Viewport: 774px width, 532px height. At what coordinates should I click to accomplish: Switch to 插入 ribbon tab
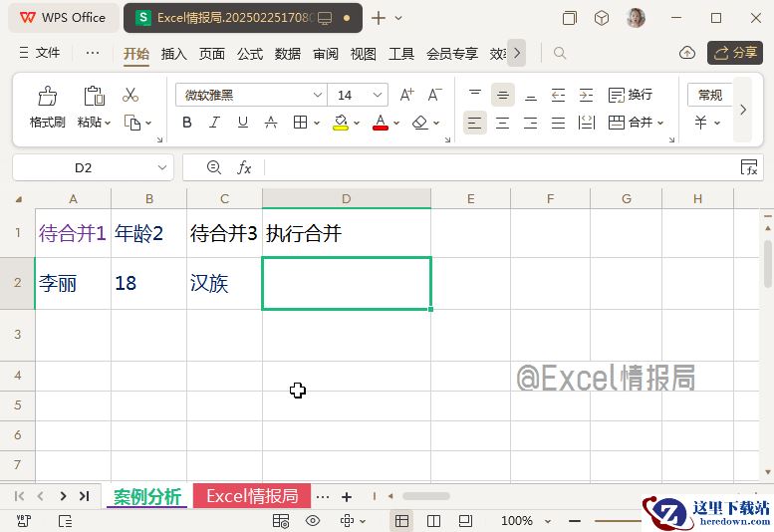[173, 53]
